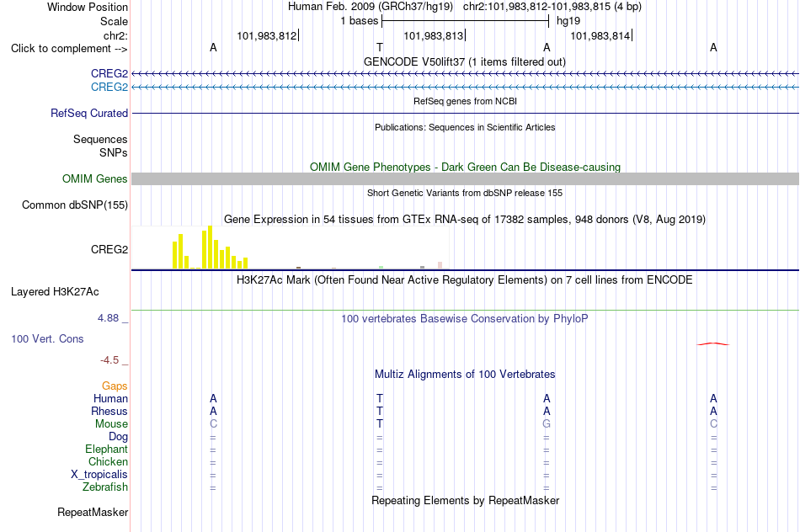This screenshot has width=800, height=532.
Task: Click the 101,983,814 ruler coordinate
Action: [x=600, y=35]
